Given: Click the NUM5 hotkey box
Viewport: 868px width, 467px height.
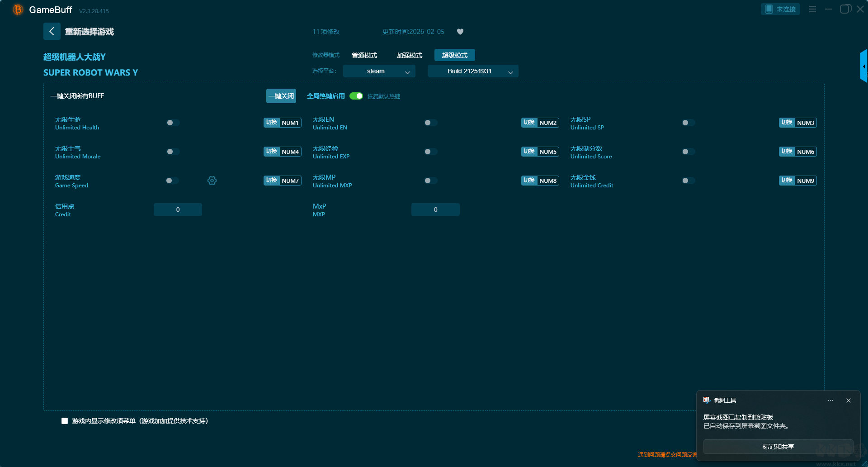Looking at the screenshot, I should (548, 152).
